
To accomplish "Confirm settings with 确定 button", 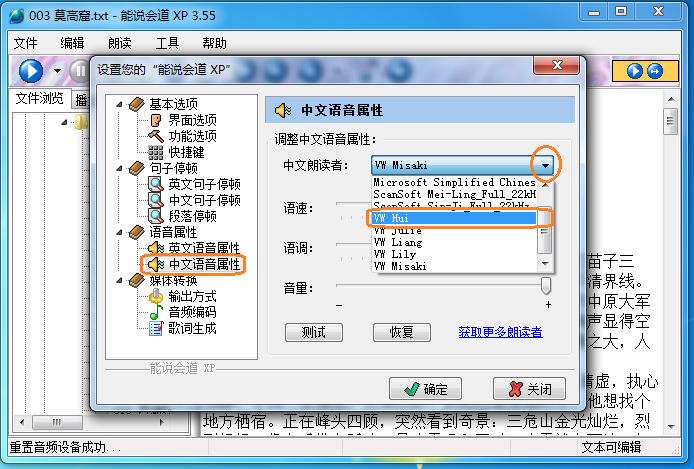I will click(x=425, y=389).
